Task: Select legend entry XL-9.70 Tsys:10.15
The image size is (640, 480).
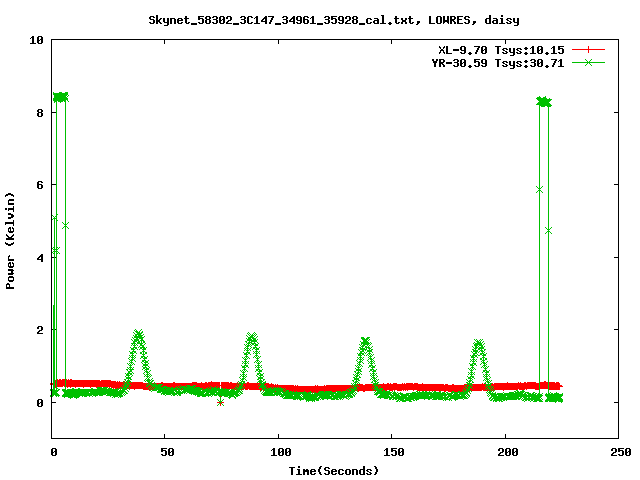Action: click(x=501, y=50)
